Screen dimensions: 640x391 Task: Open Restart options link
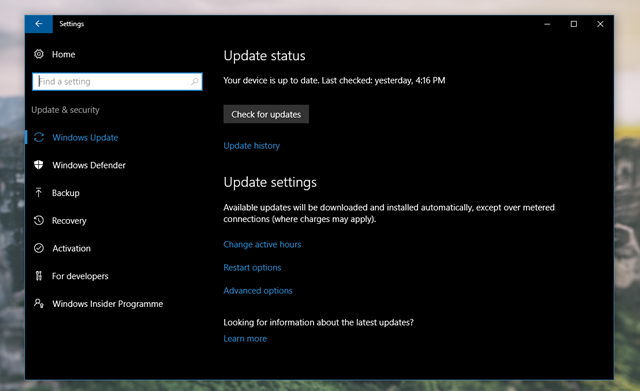pyautogui.click(x=252, y=268)
